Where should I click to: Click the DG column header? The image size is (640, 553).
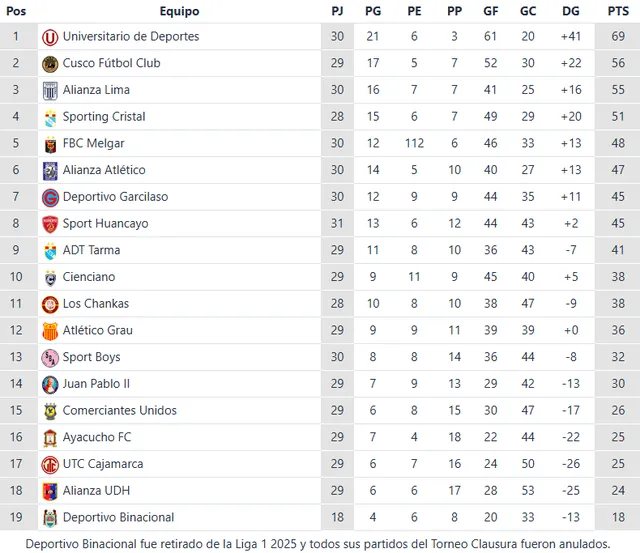[x=571, y=11]
